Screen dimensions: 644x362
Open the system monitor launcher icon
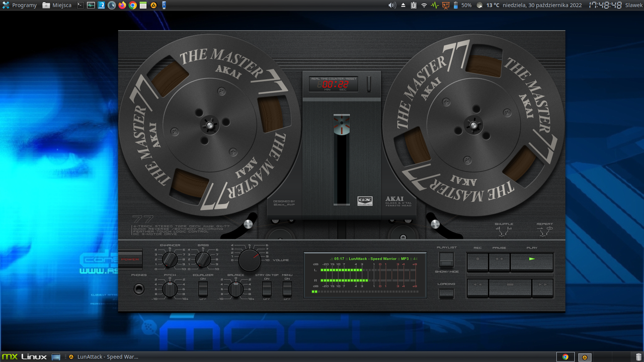click(91, 5)
